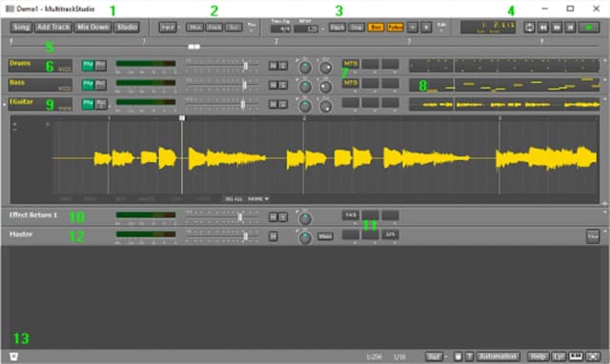Toggle Play on the Drums track
Image resolution: width=610 pixels, height=364 pixels.
click(x=88, y=66)
